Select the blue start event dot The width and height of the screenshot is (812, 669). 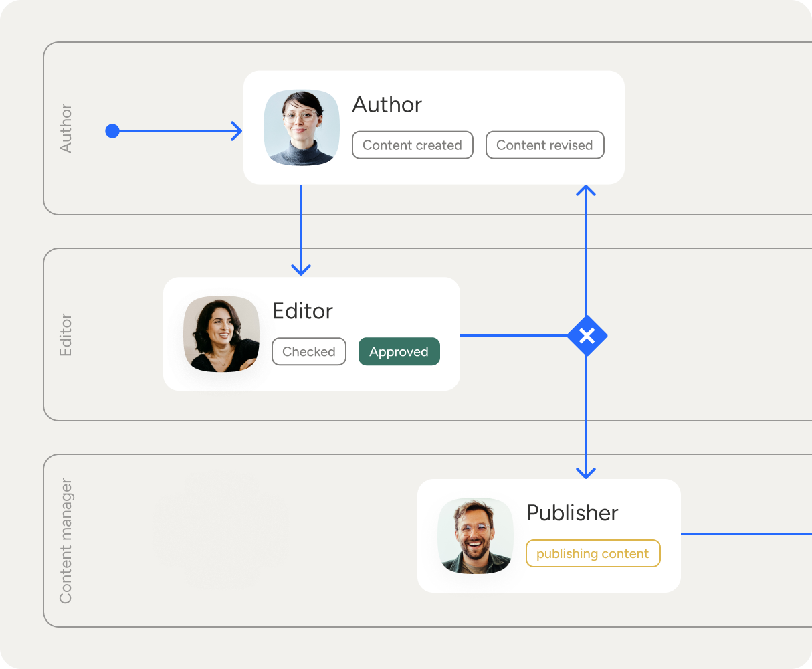pyautogui.click(x=112, y=131)
